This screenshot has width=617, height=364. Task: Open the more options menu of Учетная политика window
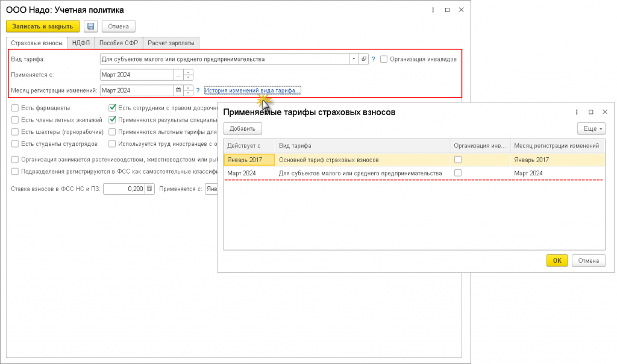point(433,10)
